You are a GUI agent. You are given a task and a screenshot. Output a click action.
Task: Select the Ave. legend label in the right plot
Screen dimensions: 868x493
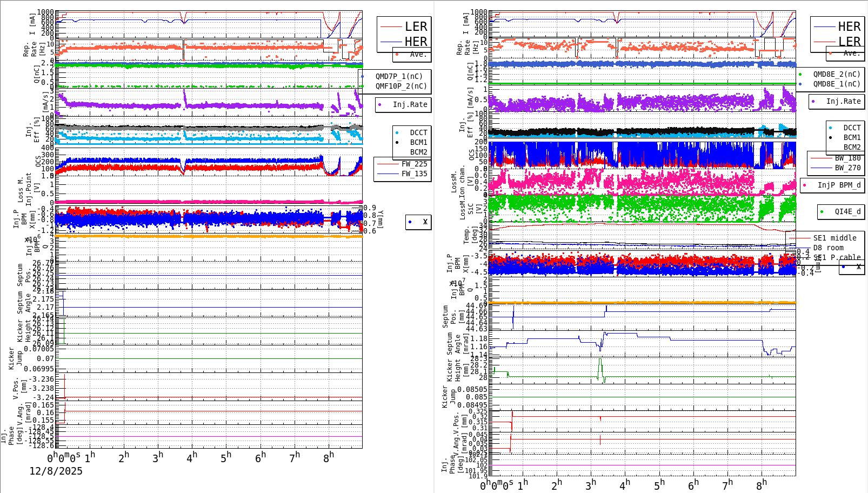(851, 53)
